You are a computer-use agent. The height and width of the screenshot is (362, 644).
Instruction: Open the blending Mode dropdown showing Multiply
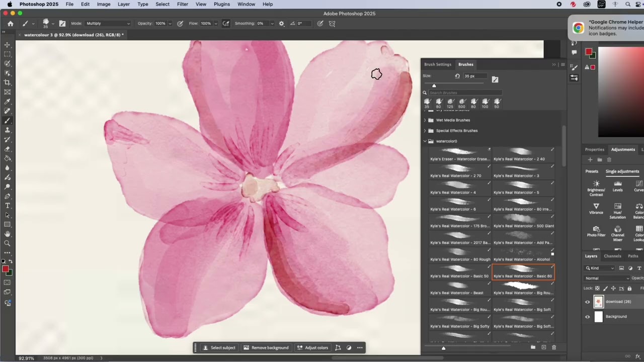coord(108,23)
